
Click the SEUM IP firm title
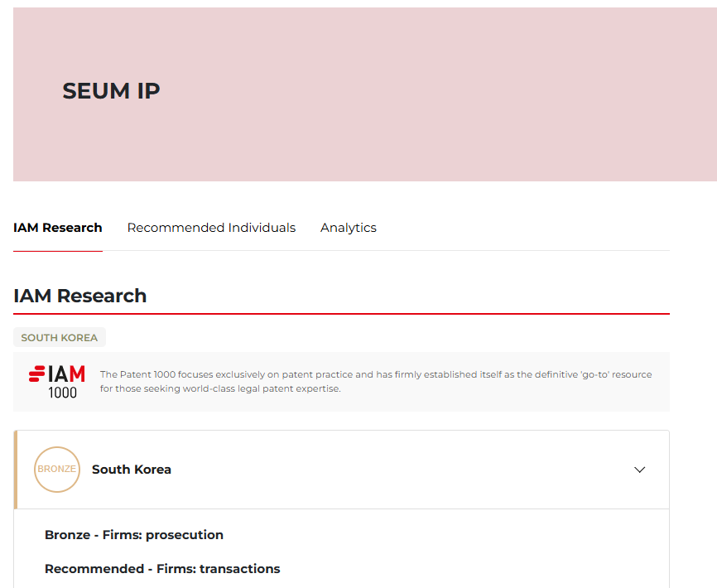pyautogui.click(x=111, y=91)
